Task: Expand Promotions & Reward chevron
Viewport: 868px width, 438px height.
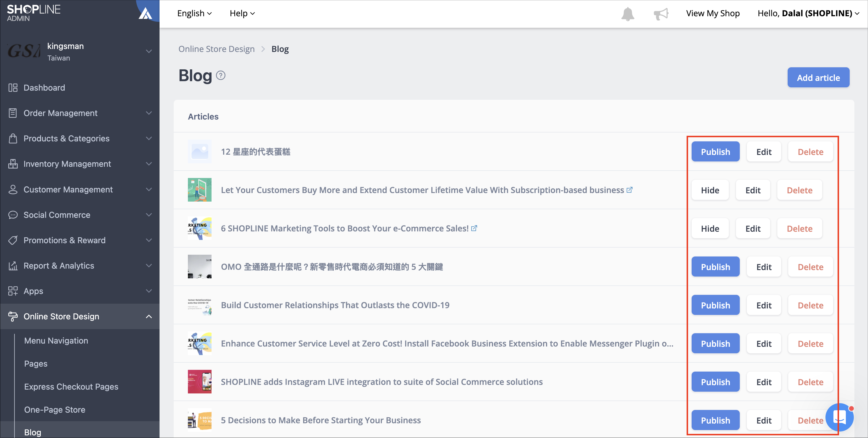Action: coord(149,240)
